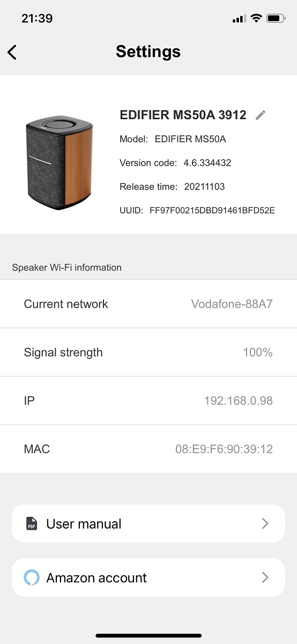Expand Amazon account with chevron

point(265,577)
